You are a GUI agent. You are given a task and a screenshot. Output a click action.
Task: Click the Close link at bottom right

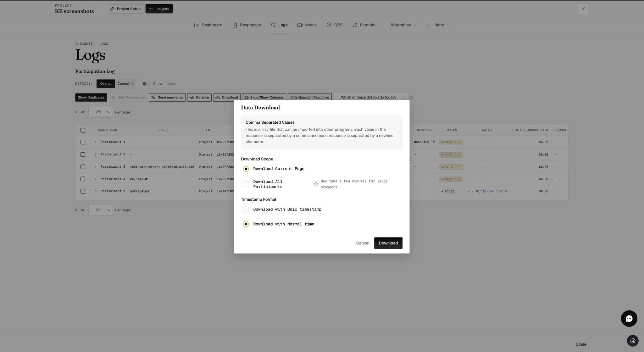coord(581,344)
